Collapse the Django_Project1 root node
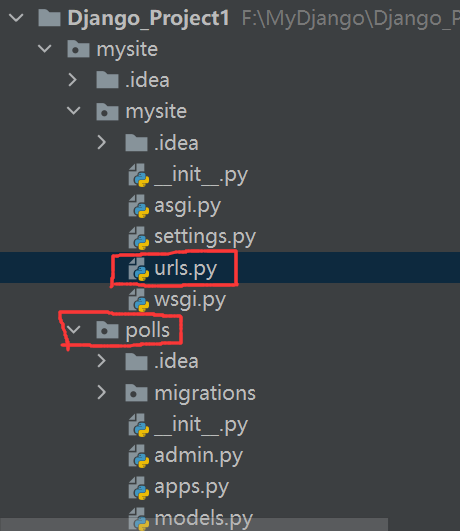The height and width of the screenshot is (531, 460). point(16,18)
